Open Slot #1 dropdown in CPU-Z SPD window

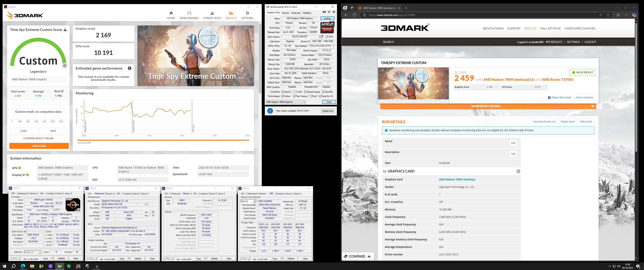[248, 201]
